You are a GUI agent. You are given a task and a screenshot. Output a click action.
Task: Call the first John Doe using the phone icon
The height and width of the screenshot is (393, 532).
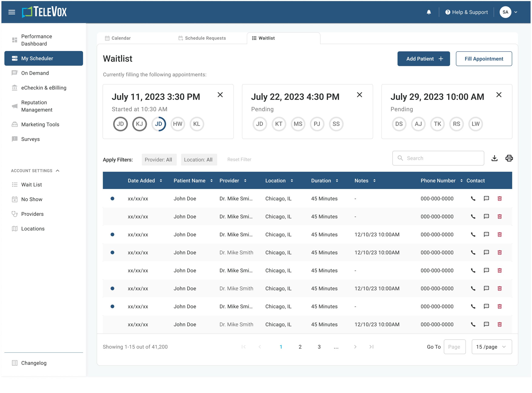[473, 198]
